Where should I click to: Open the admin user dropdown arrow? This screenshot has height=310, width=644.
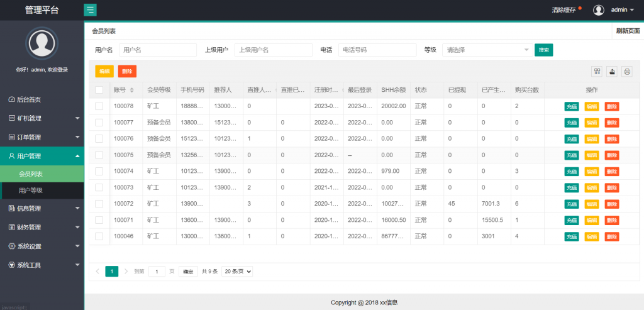[x=631, y=10]
